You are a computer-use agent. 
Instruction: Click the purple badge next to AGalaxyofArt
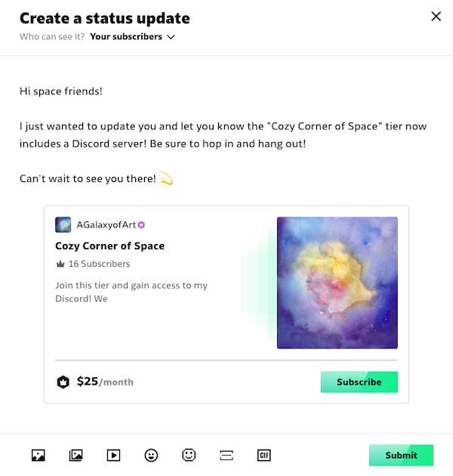141,224
